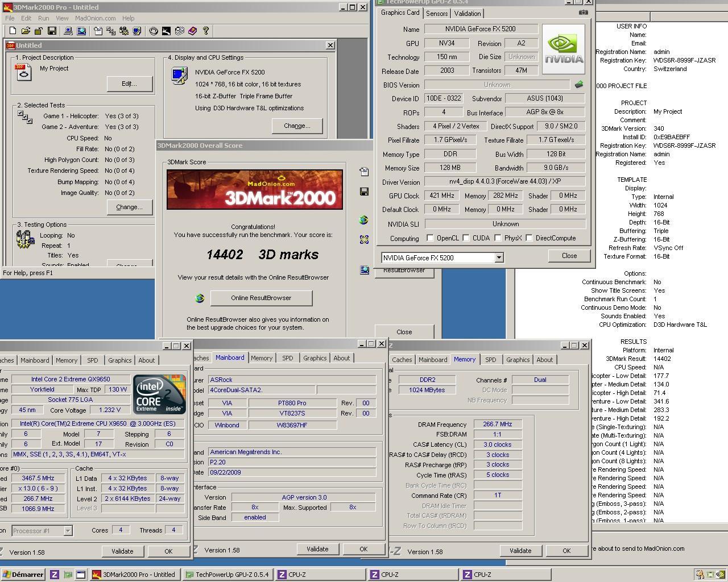Click the stacked sheets toolbar icon
728x582 pixels.
179,31
